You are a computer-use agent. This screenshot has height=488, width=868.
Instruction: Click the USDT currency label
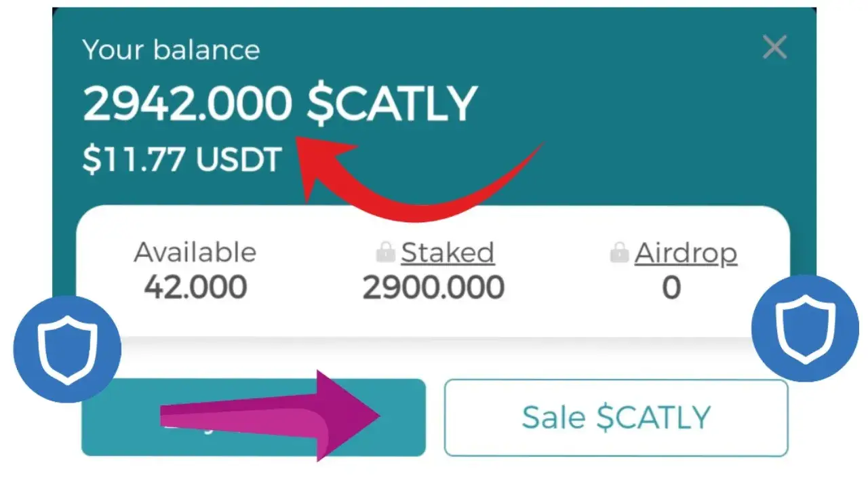click(239, 161)
